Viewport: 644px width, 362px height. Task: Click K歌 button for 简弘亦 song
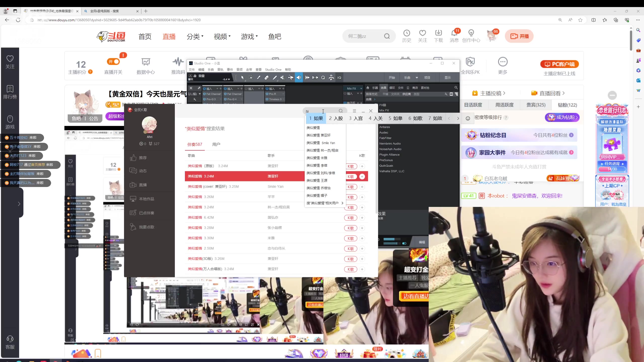click(350, 218)
